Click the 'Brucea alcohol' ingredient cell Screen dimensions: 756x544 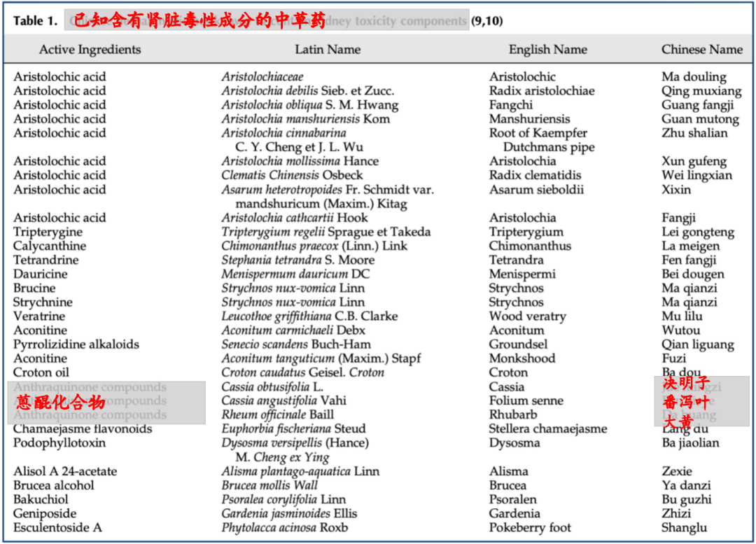[53, 485]
